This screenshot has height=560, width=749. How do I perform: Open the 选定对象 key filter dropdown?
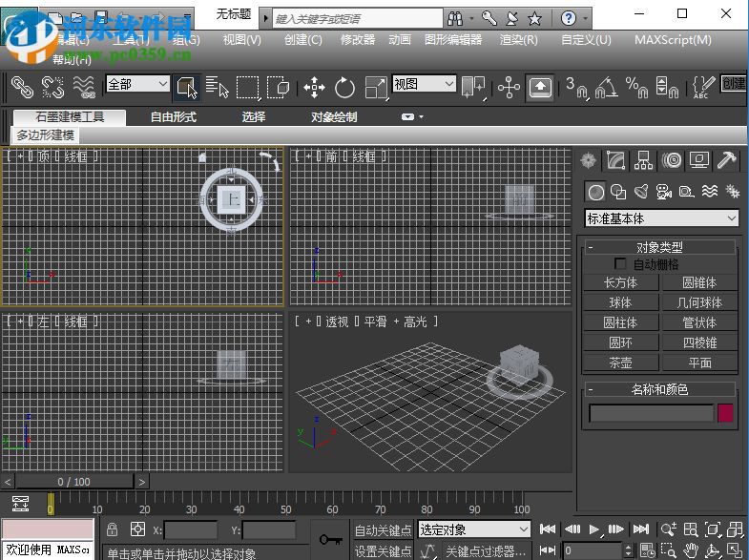tap(473, 529)
